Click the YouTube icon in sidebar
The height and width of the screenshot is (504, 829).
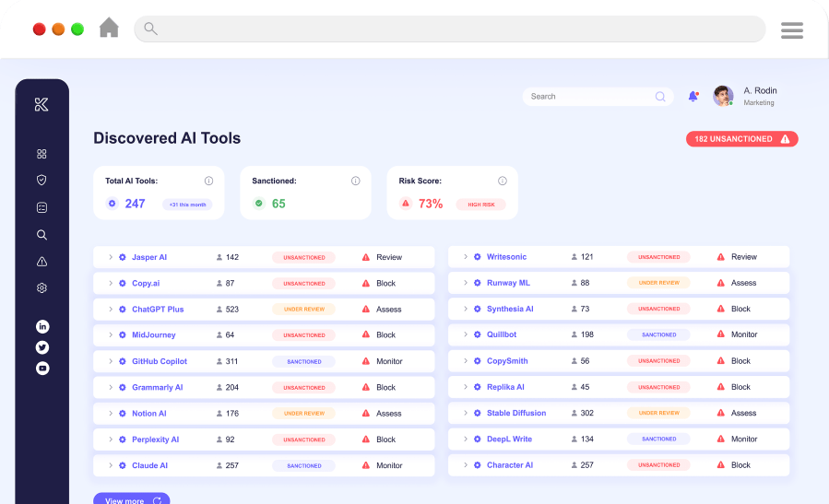coord(42,368)
